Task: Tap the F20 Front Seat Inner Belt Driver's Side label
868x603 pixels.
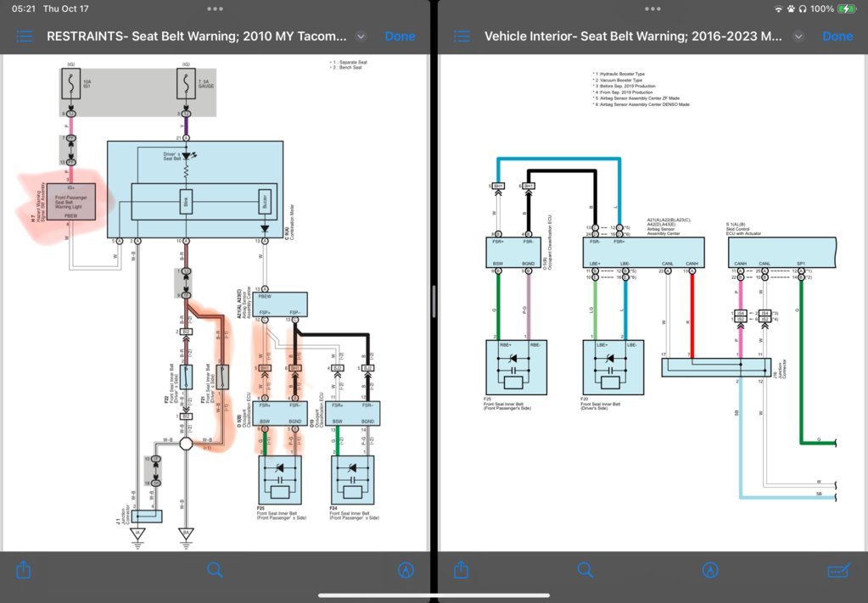Action: coord(600,404)
